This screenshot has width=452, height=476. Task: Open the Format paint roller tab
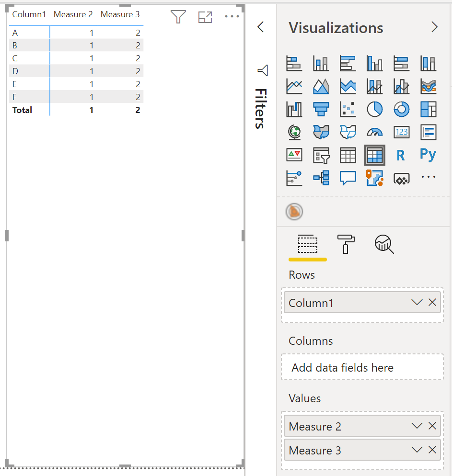pyautogui.click(x=346, y=244)
